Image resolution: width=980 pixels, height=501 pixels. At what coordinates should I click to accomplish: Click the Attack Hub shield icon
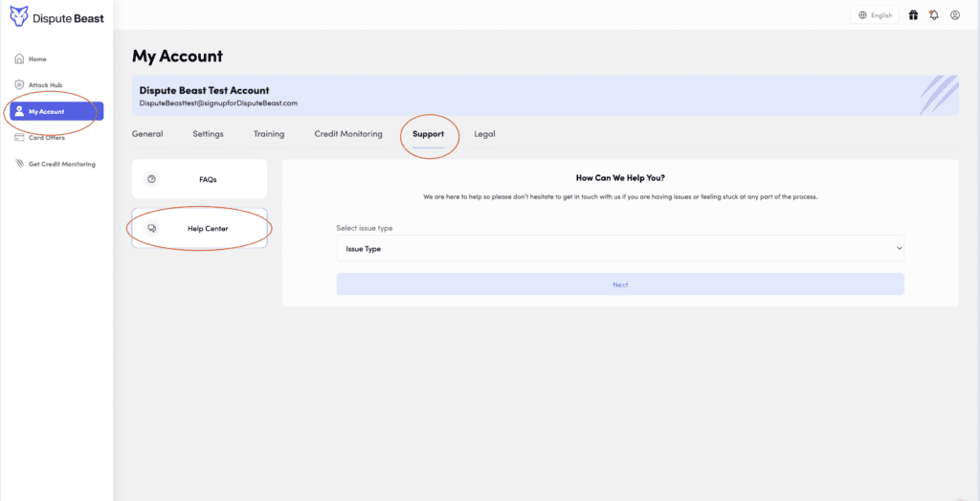19,85
